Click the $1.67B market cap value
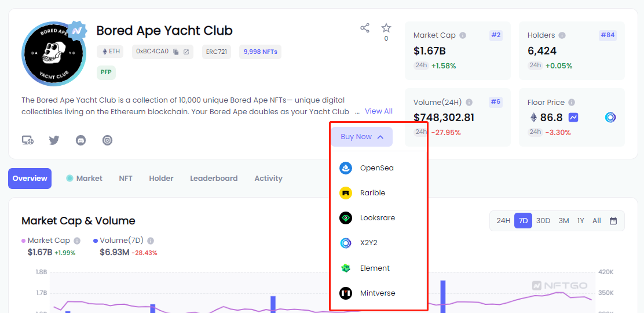This screenshot has width=644, height=313. click(430, 51)
